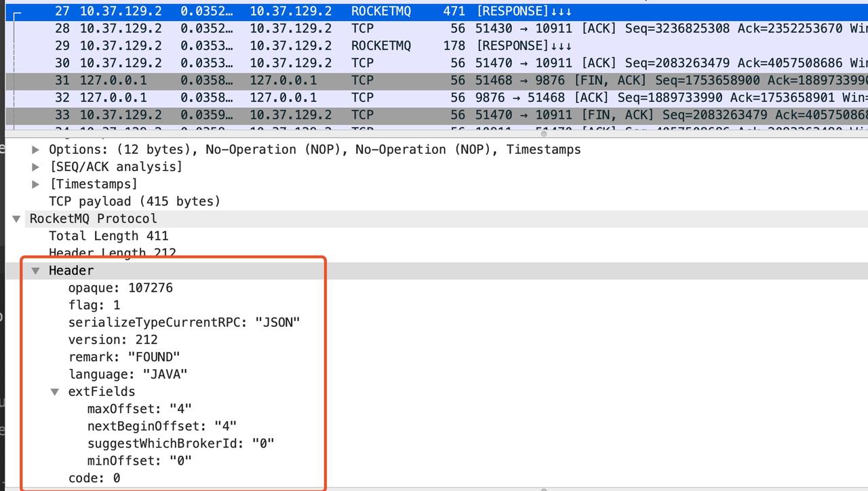Collapse the RocketMQ Protocol section
This screenshot has width=868, height=491.
16,219
